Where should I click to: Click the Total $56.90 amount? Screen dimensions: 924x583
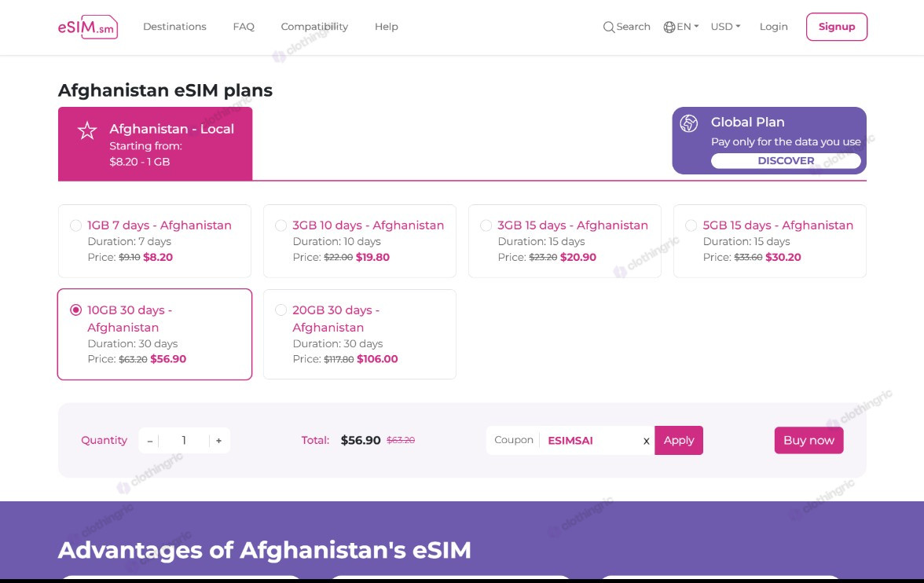pyautogui.click(x=361, y=440)
